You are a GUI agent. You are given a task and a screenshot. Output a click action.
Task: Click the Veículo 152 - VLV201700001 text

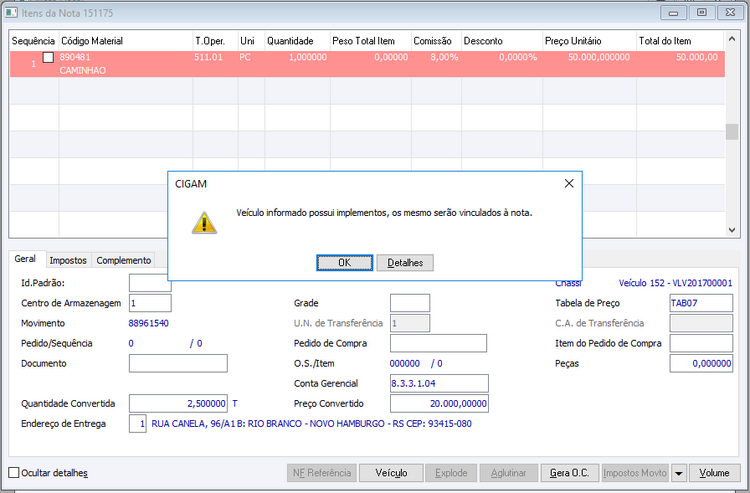(675, 283)
